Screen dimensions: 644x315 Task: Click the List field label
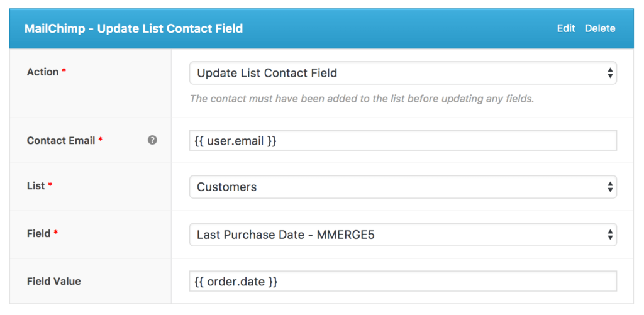36,186
